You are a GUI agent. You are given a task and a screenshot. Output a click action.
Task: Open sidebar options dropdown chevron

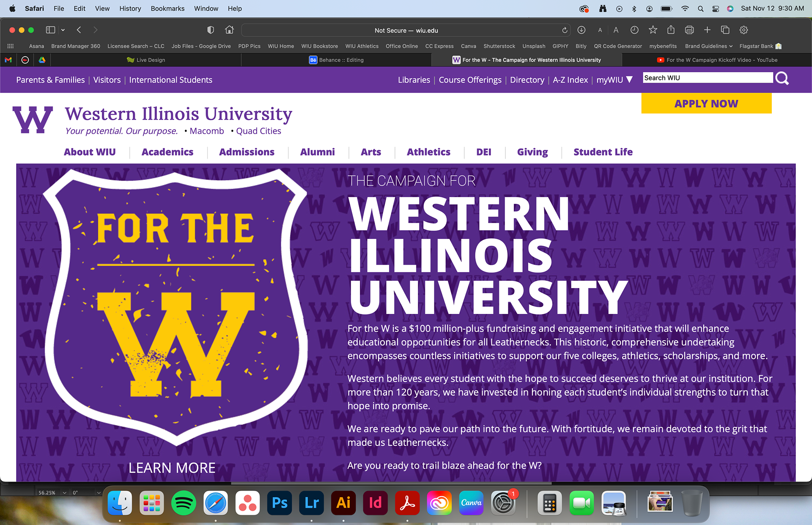click(63, 30)
